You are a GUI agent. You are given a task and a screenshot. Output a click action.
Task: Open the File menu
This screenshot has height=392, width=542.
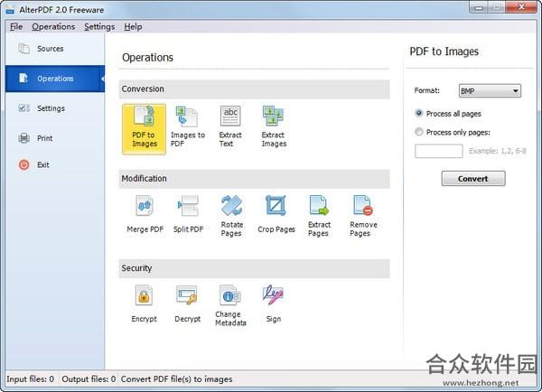coord(16,26)
